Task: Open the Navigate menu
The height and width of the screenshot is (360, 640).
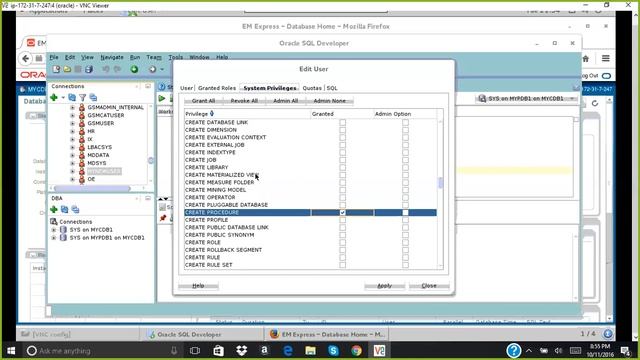Action: pyautogui.click(x=112, y=57)
